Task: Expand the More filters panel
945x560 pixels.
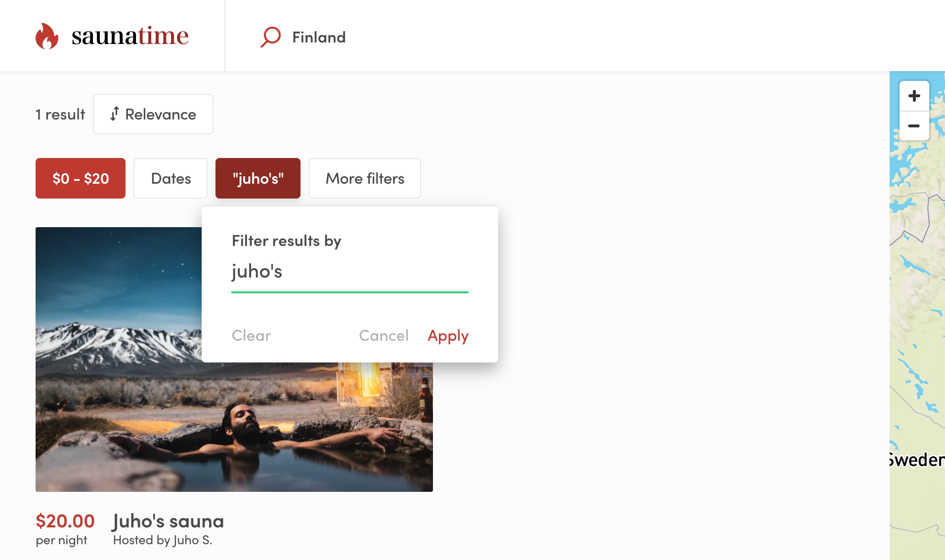Action: (364, 178)
